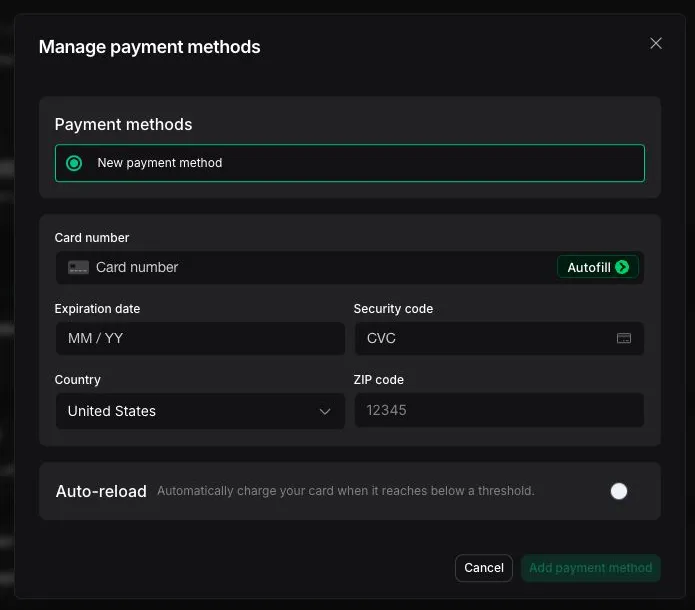Click the Manage payment methods title
Screen dimensions: 695x610
pos(149,47)
